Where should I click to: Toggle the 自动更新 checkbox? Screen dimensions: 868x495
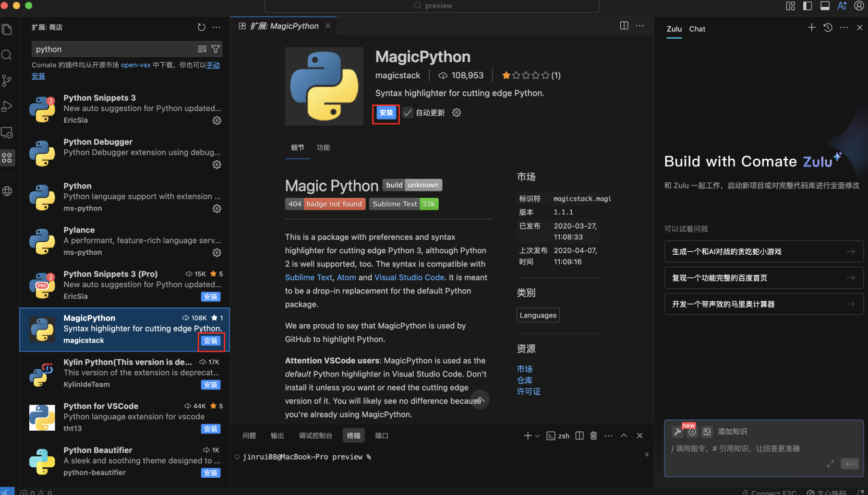[408, 113]
